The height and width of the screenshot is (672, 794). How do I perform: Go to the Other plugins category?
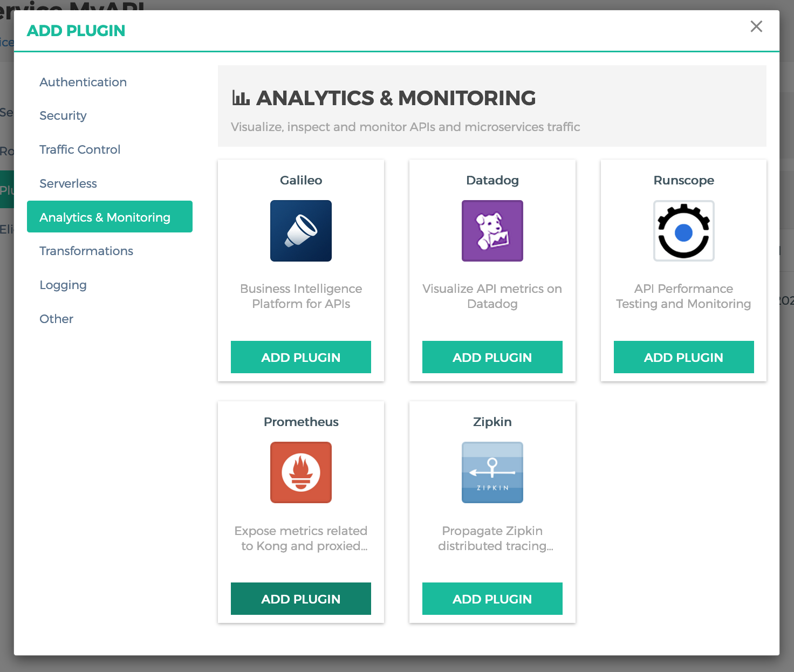[x=56, y=319]
